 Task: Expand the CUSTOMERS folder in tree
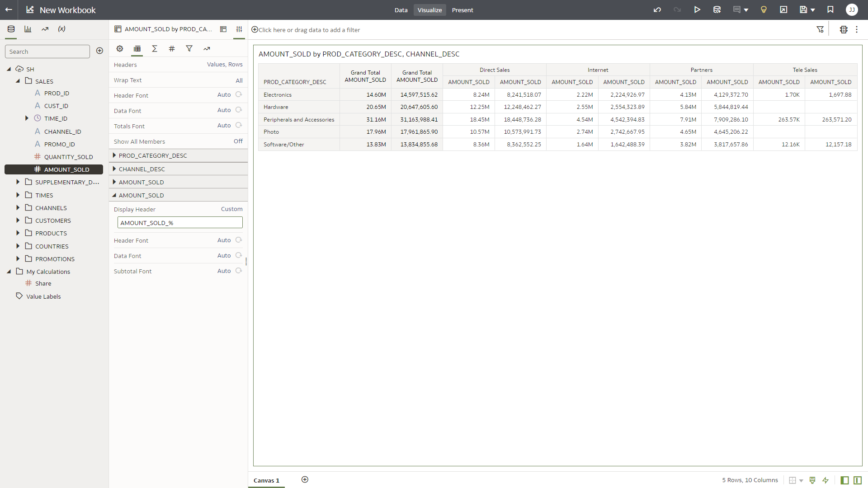coord(18,221)
